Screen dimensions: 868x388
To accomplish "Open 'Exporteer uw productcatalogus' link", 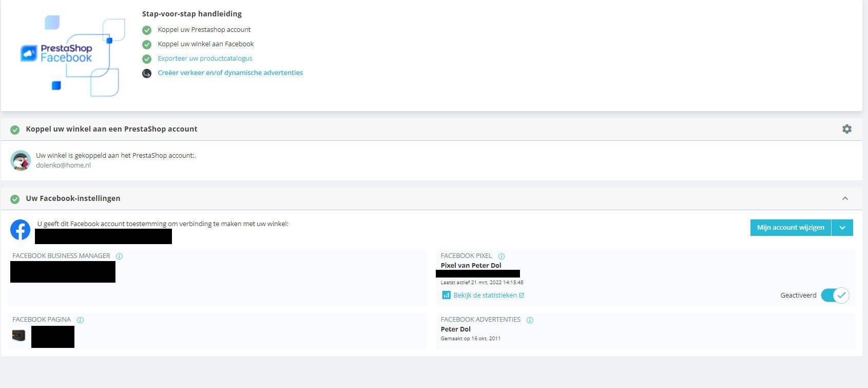I will pos(205,59).
